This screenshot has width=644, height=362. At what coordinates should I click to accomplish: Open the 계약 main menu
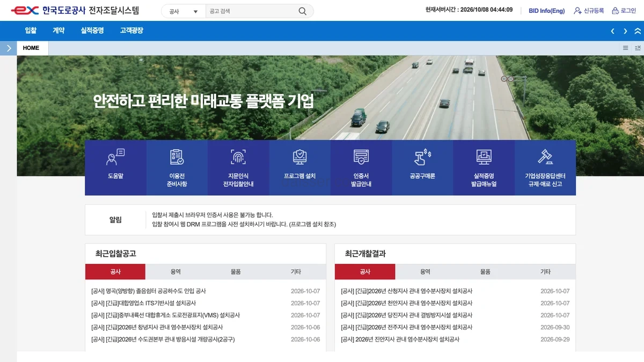[58, 31]
